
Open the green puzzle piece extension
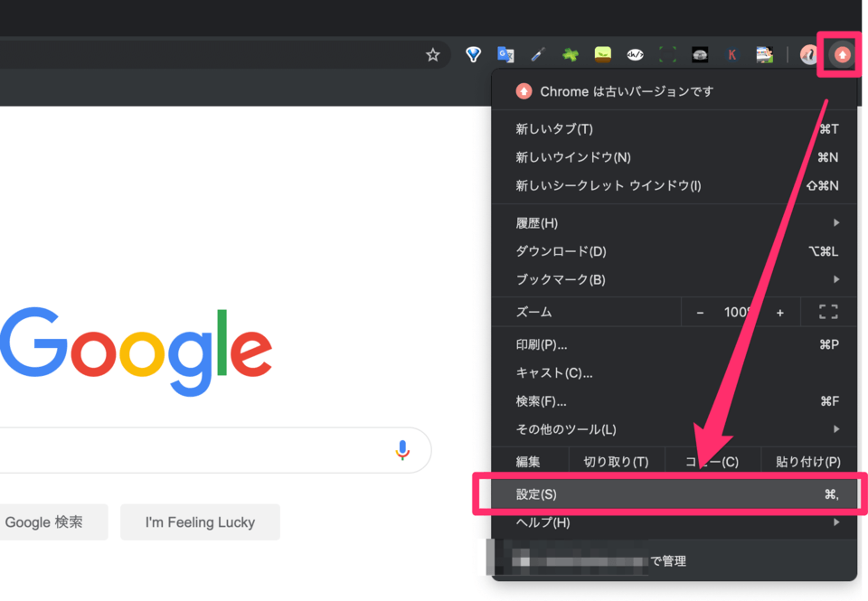pos(571,54)
